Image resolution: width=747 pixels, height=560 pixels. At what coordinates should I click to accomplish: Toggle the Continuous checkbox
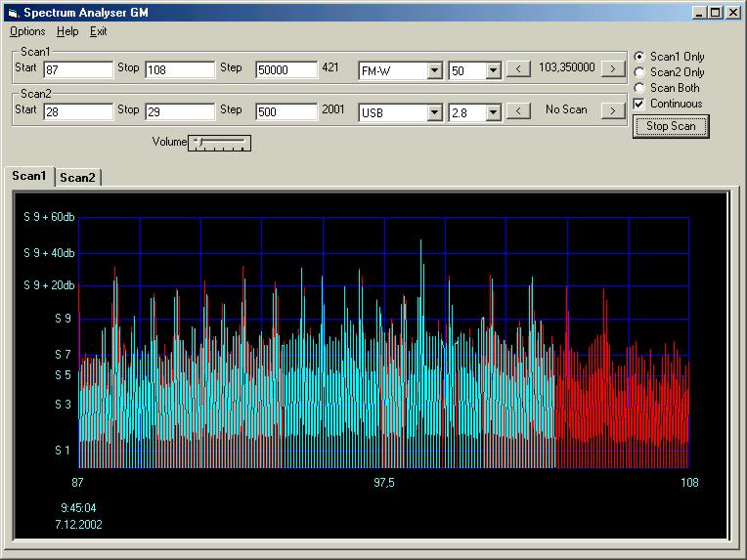668,104
